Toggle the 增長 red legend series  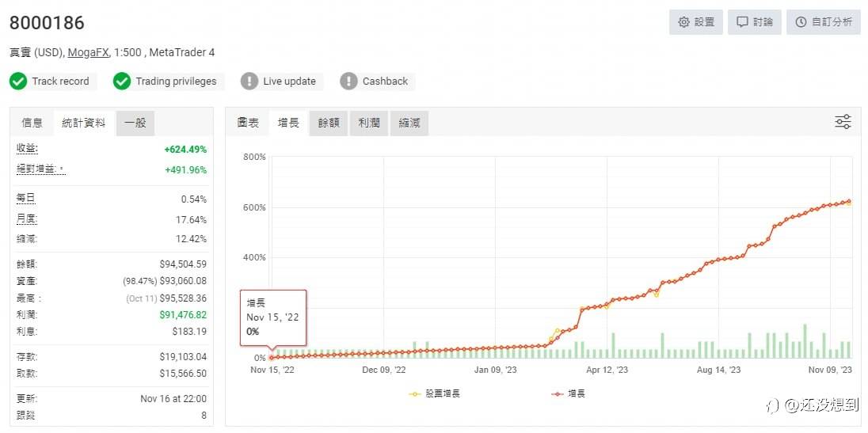point(569,393)
